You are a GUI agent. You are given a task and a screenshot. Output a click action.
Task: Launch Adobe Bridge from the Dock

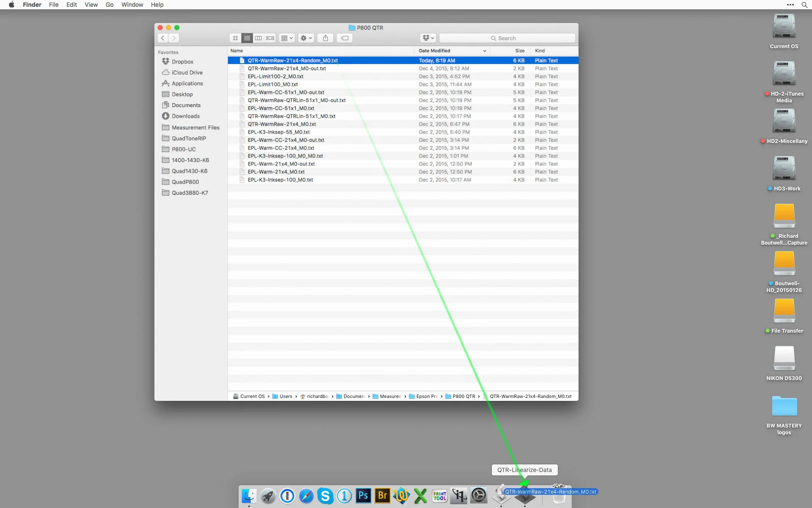382,495
